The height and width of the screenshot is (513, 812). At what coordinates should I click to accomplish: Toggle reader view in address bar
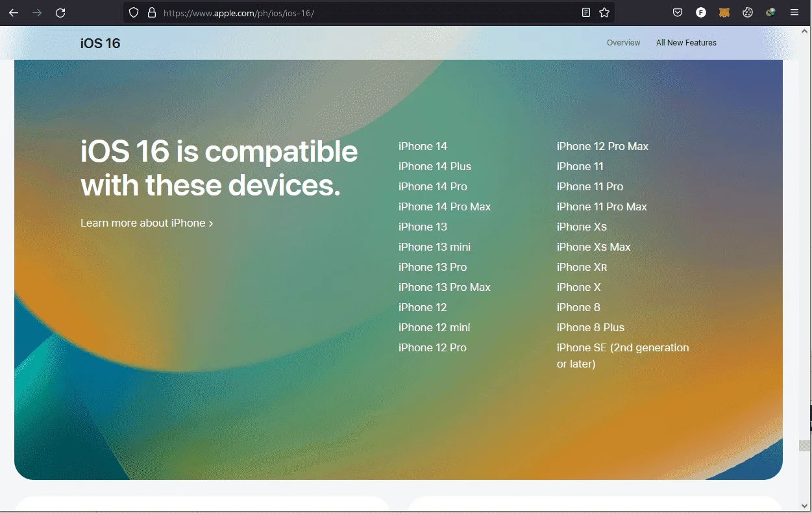pos(586,12)
